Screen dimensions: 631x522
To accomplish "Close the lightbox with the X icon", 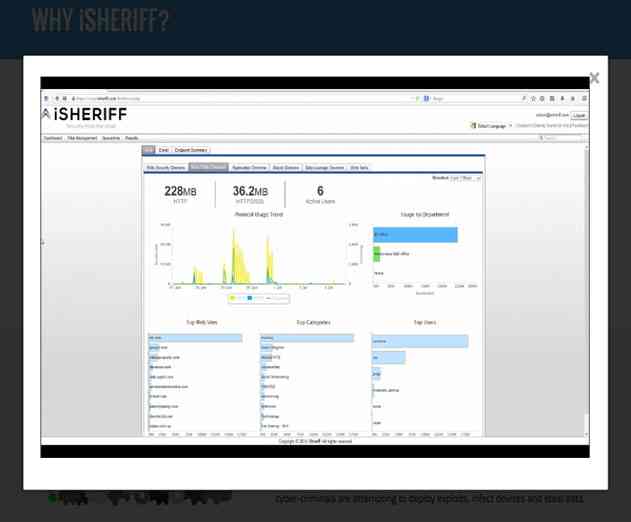I will click(x=594, y=78).
